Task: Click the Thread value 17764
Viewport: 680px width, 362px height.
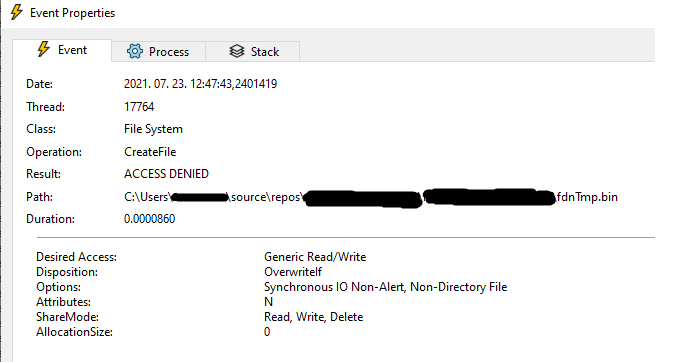Action: (x=139, y=107)
